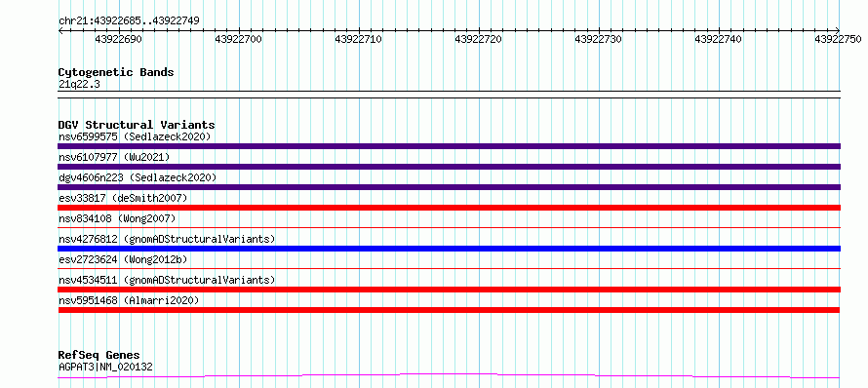The height and width of the screenshot is (388, 868).
Task: Open the nsv6107977 (Wu2021) variant label
Action: click(x=114, y=157)
